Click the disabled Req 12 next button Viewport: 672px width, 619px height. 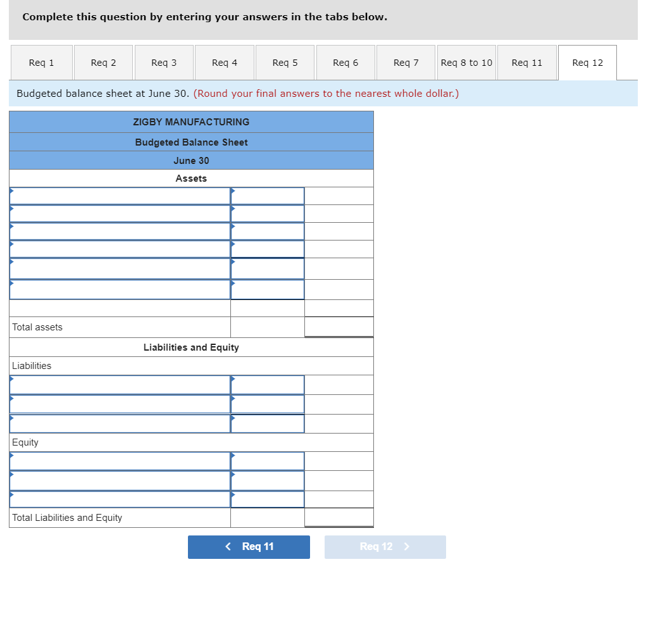[x=385, y=547]
